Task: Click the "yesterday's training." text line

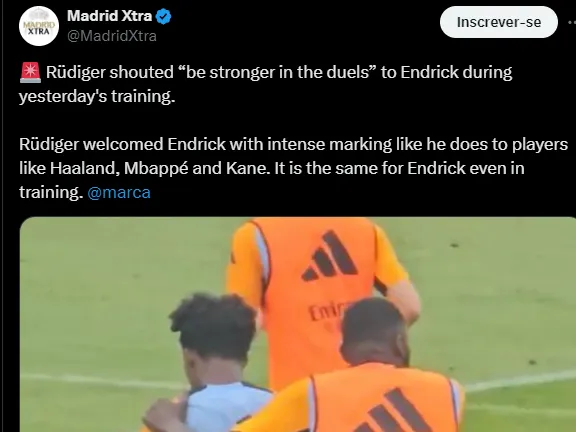Action: pyautogui.click(x=97, y=97)
